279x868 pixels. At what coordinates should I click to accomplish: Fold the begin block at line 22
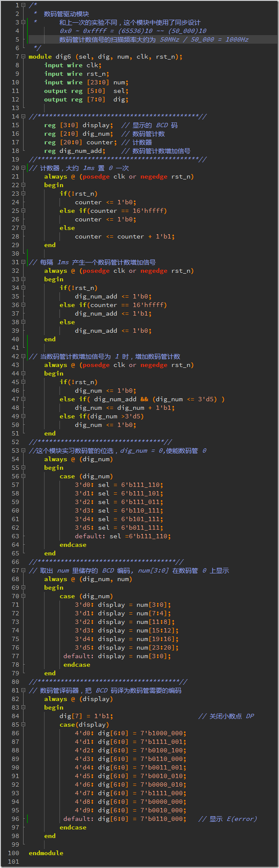tap(24, 185)
